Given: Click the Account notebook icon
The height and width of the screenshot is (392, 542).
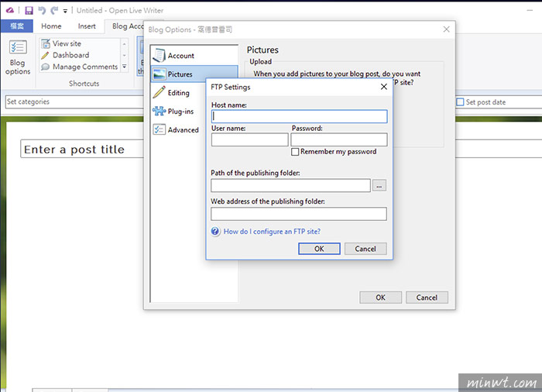Looking at the screenshot, I should point(159,55).
